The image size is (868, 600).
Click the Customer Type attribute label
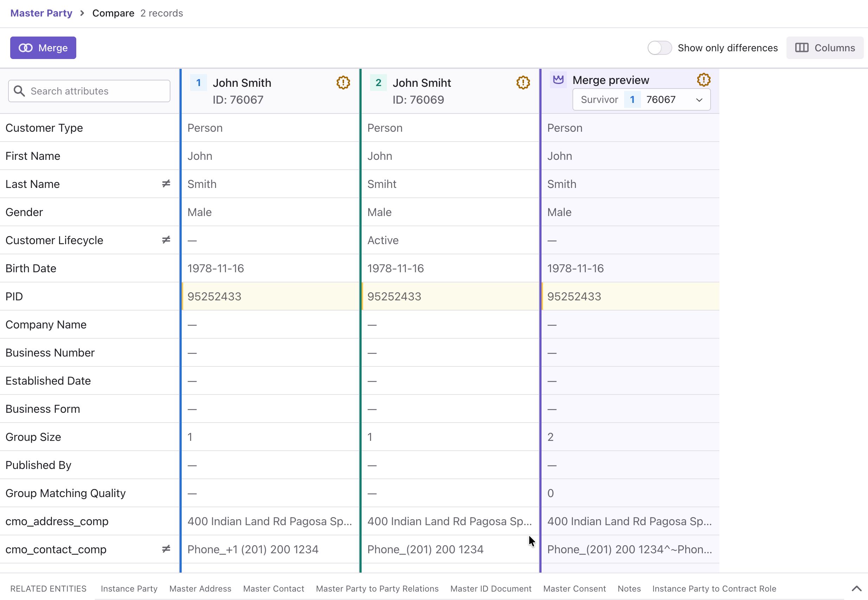tap(44, 128)
